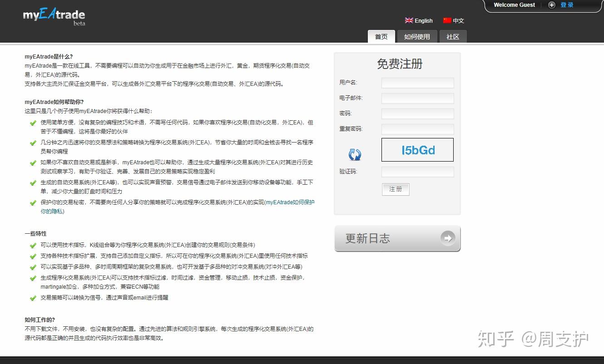The width and height of the screenshot is (604, 364).
Task: Click the captcha image showing I5bGd
Action: tap(417, 150)
